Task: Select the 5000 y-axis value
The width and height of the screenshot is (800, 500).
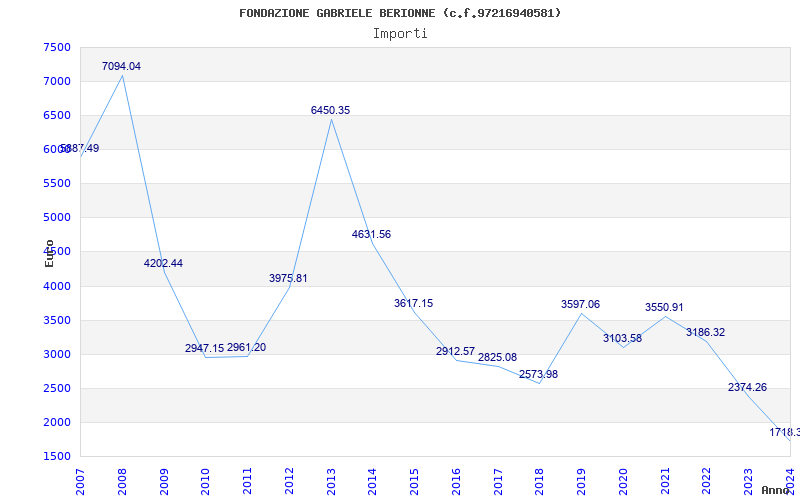Action: click(57, 217)
